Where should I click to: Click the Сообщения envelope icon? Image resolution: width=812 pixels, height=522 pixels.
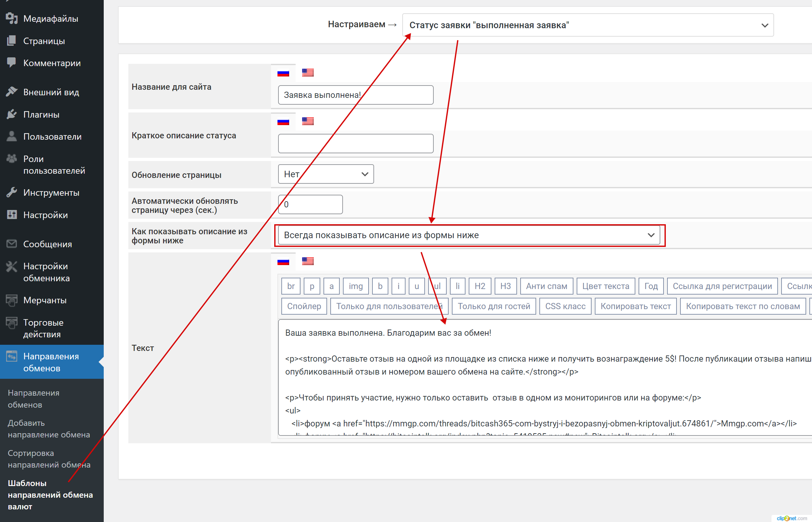coord(12,244)
